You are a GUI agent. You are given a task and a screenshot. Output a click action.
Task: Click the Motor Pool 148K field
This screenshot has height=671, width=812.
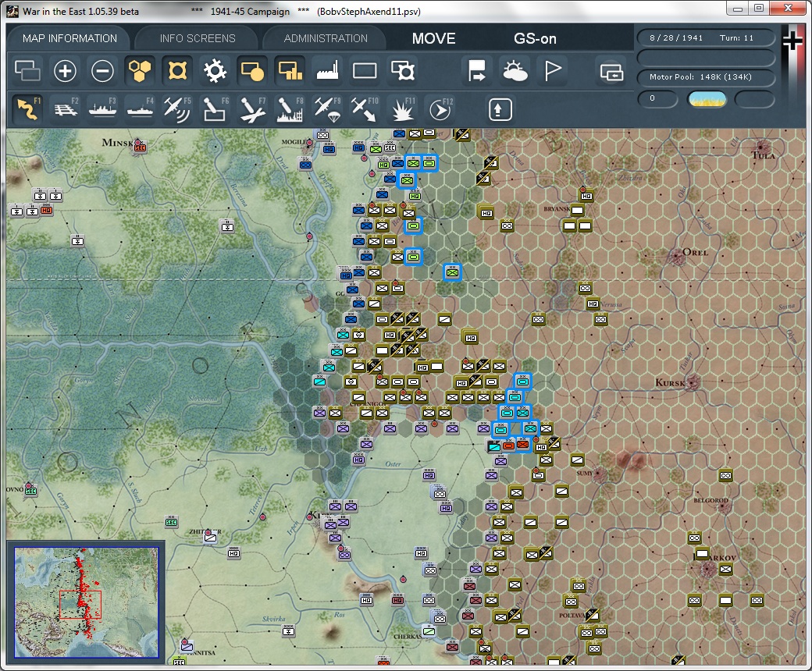(705, 76)
